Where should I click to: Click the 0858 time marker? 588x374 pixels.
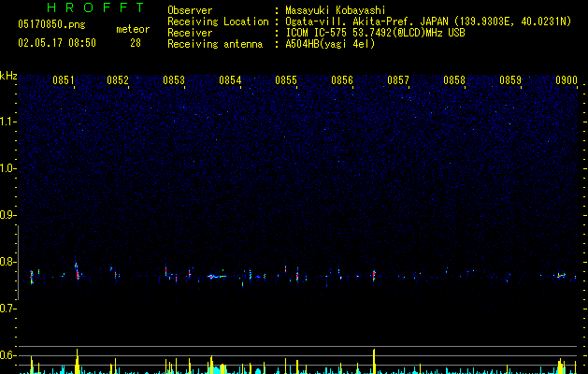(x=454, y=80)
